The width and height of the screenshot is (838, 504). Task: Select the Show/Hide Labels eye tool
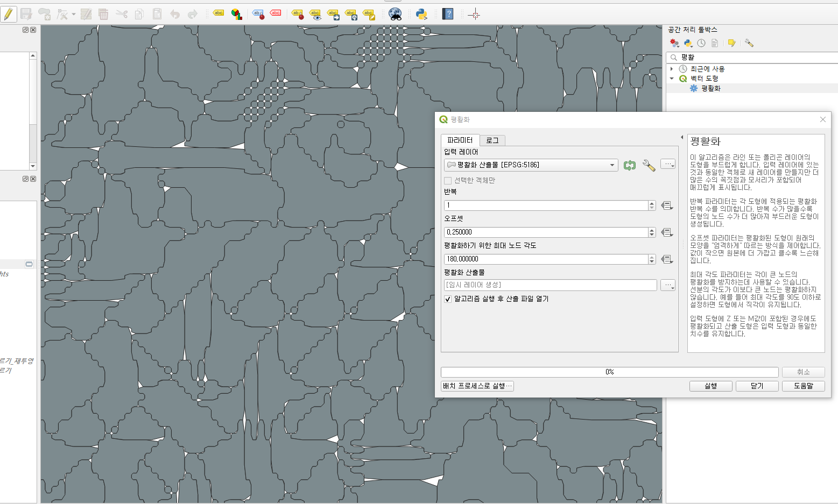(315, 14)
